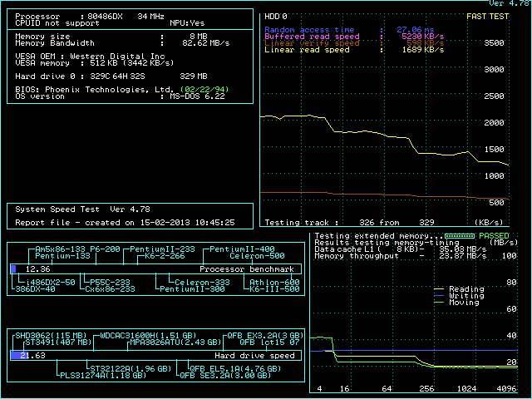Select the Memory size 8 MB value

point(199,37)
